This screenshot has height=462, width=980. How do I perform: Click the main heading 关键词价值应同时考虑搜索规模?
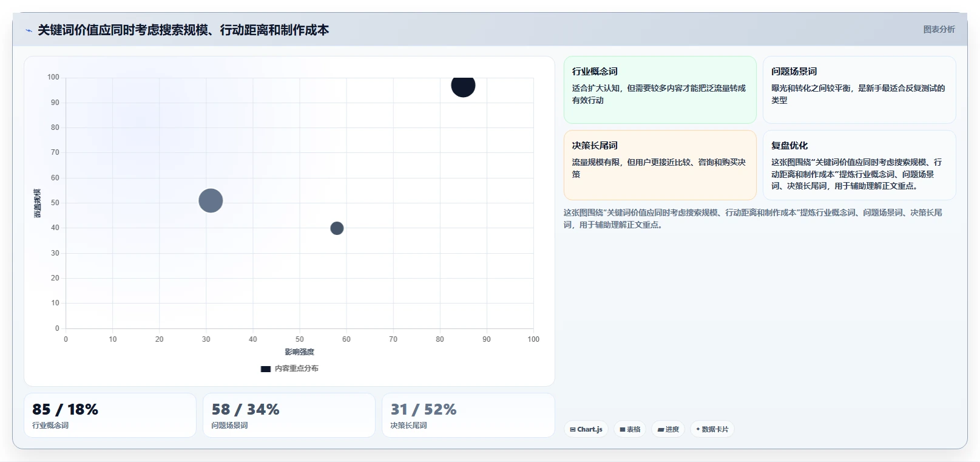pos(183,30)
